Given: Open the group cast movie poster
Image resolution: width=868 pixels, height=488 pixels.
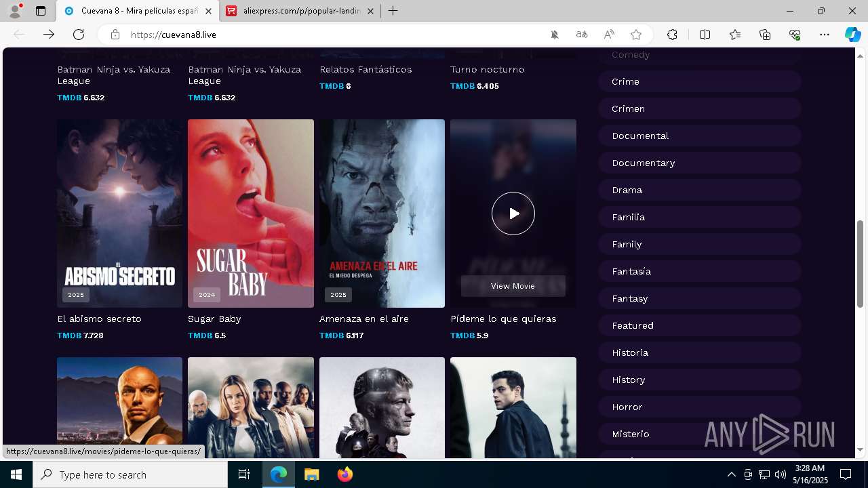Looking at the screenshot, I should (251, 408).
